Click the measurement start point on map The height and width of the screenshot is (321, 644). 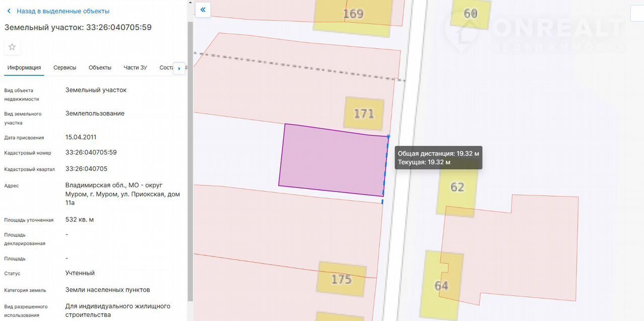(388, 136)
